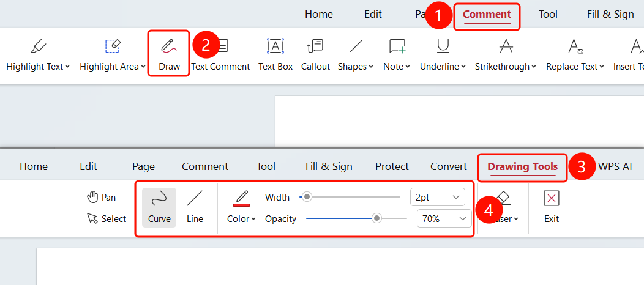Choose the Curve drawing mode
The height and width of the screenshot is (285, 644).
point(159,207)
